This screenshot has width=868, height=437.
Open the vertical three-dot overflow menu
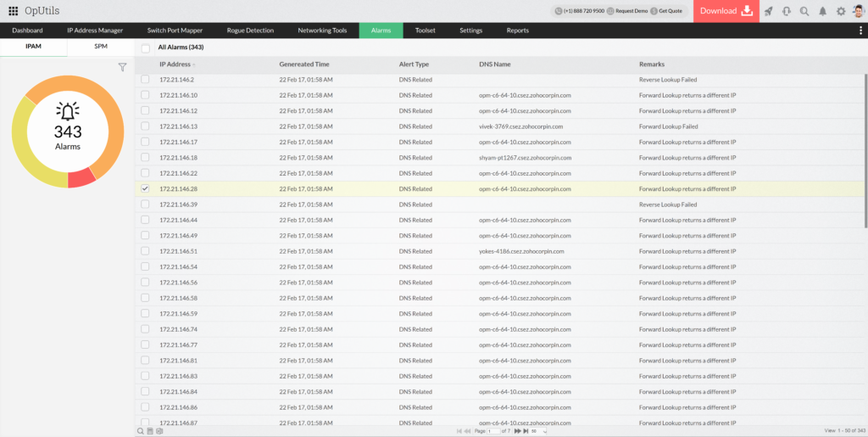click(861, 31)
